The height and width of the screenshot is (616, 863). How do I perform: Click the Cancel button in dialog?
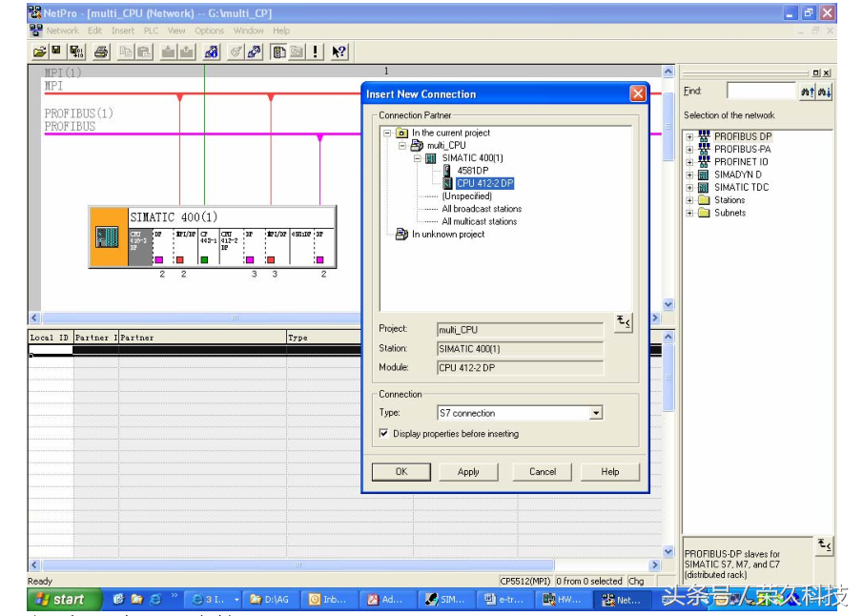[x=542, y=471]
